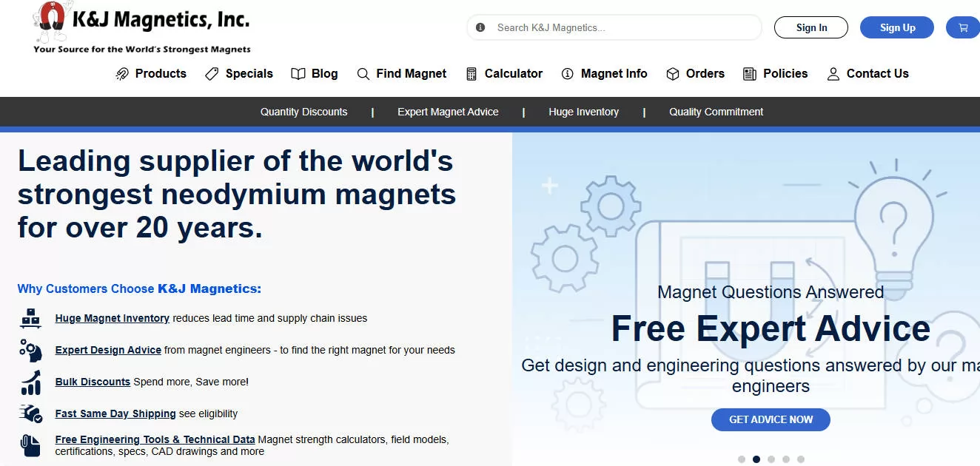
Task: Follow the Quantity Discounts link
Action: pyautogui.click(x=303, y=112)
